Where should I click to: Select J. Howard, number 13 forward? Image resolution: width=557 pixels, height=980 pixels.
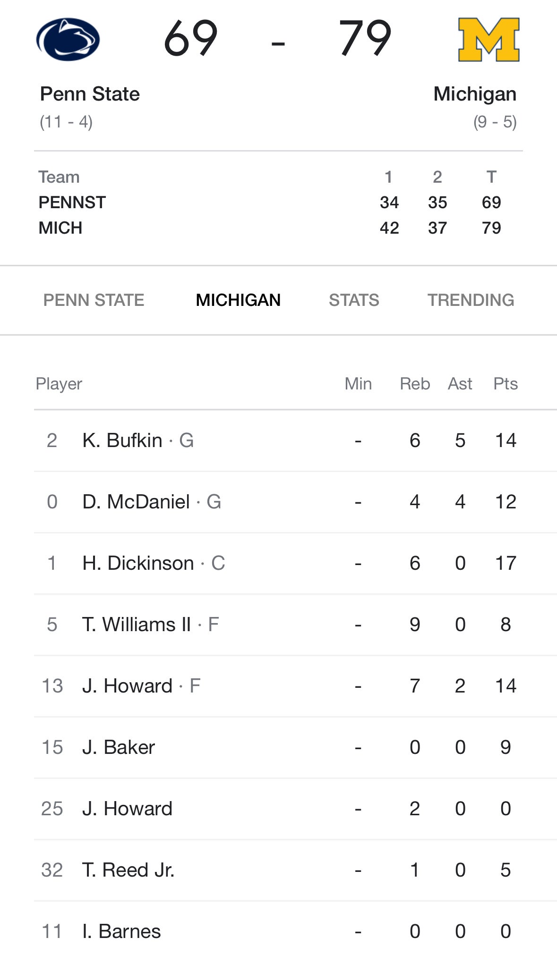coord(127,686)
